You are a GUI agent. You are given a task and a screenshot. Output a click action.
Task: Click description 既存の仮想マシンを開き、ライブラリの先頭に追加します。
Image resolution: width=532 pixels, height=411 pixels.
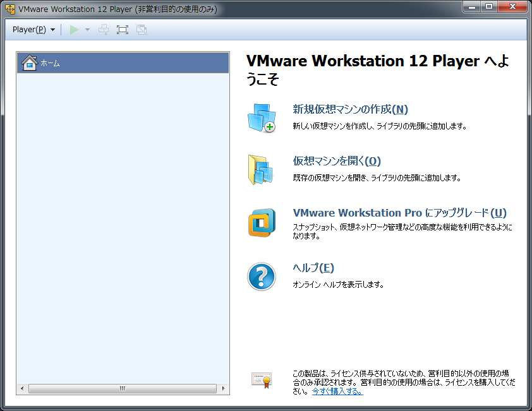click(x=377, y=177)
